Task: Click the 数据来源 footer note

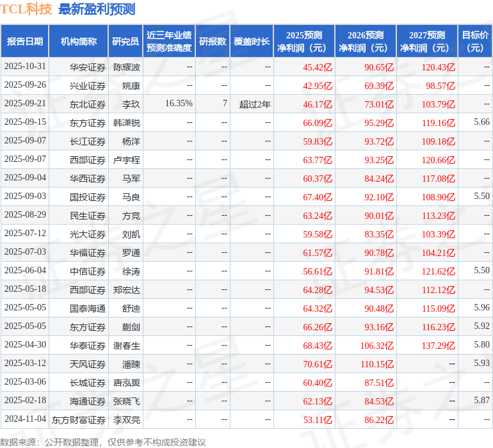Action: tap(102, 442)
